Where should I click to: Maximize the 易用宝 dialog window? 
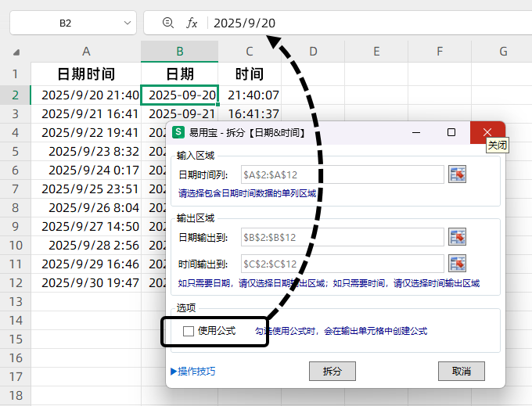tap(451, 132)
